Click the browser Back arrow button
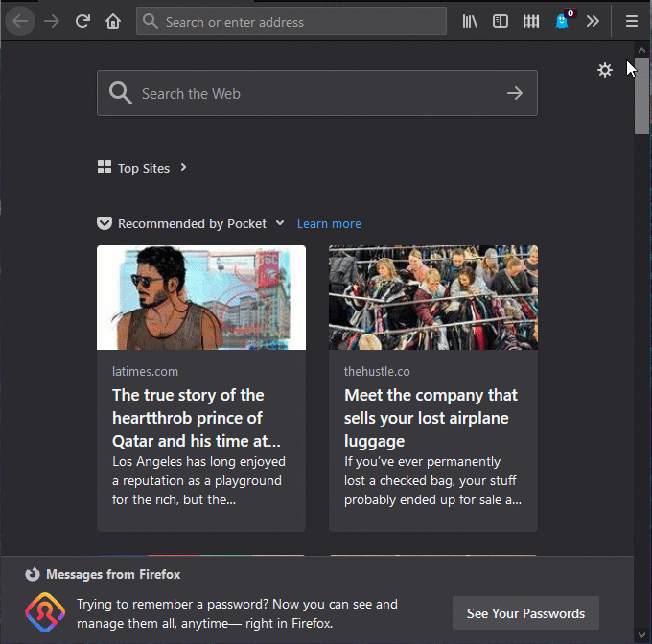 [19, 21]
